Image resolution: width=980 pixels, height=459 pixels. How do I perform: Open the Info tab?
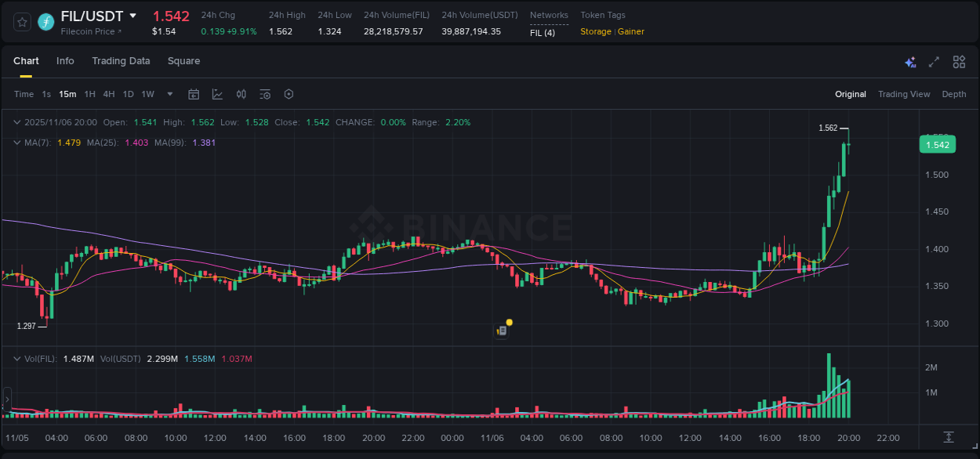[x=65, y=61]
